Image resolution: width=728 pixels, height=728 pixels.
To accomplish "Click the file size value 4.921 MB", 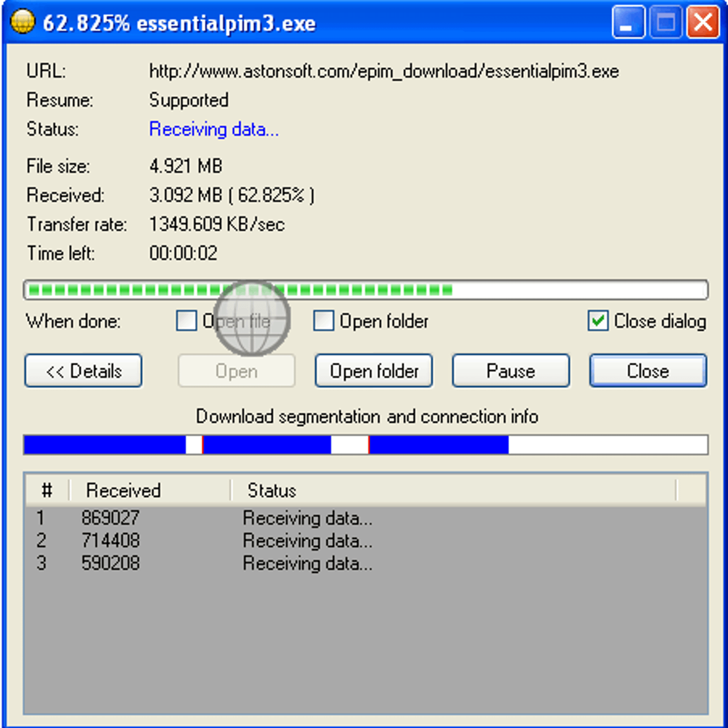I will point(186,166).
